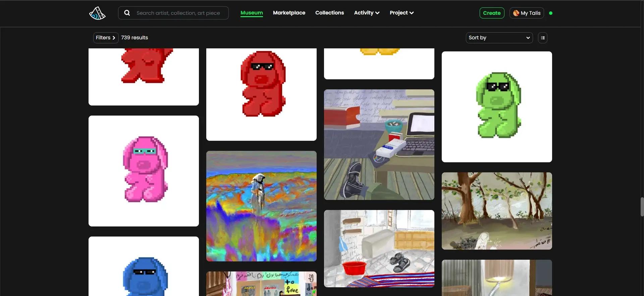Go to the Marketplace tab
Image resolution: width=644 pixels, height=296 pixels.
tap(289, 13)
